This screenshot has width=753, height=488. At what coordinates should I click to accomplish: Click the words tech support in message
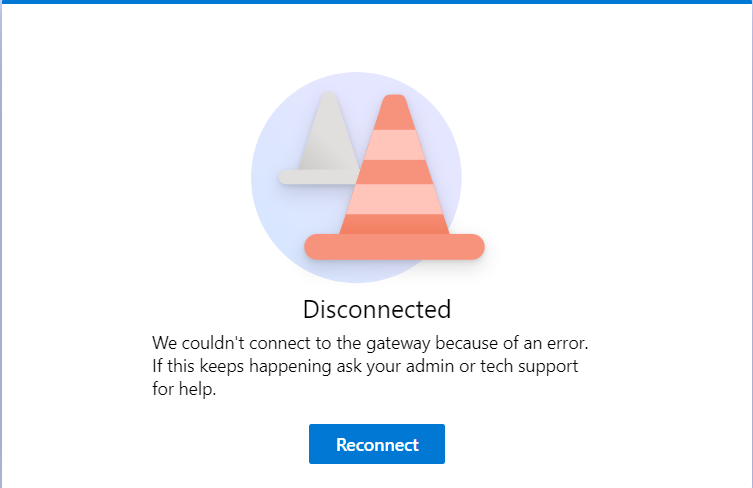529,367
